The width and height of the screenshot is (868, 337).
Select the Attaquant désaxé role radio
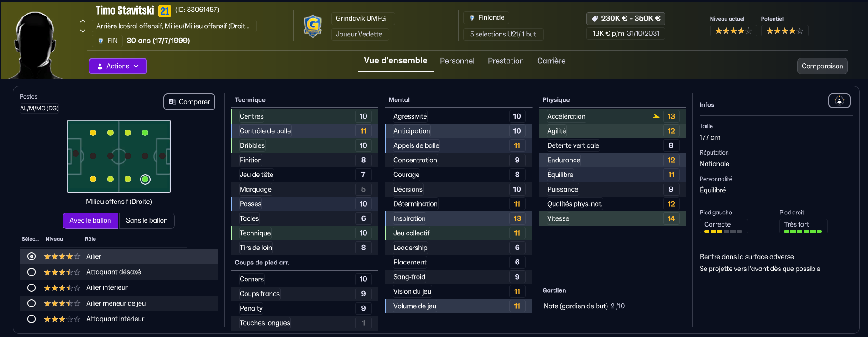[31, 272]
